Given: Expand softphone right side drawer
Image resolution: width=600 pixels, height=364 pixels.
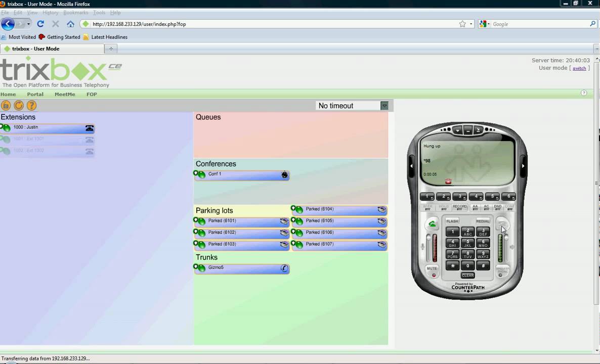Looking at the screenshot, I should coord(523,166).
